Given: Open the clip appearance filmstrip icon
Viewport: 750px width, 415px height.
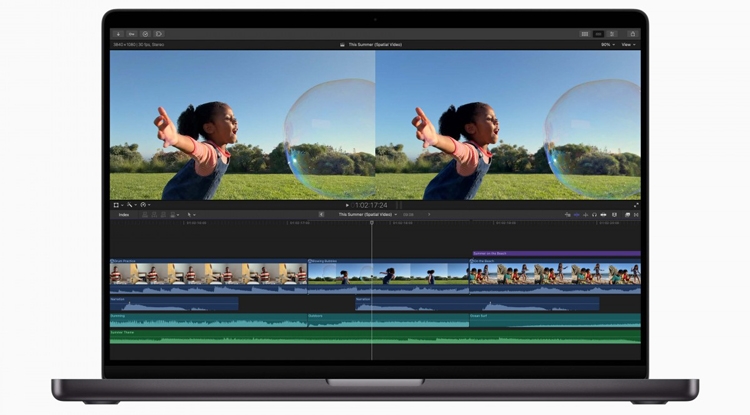Looking at the screenshot, I should [x=615, y=215].
